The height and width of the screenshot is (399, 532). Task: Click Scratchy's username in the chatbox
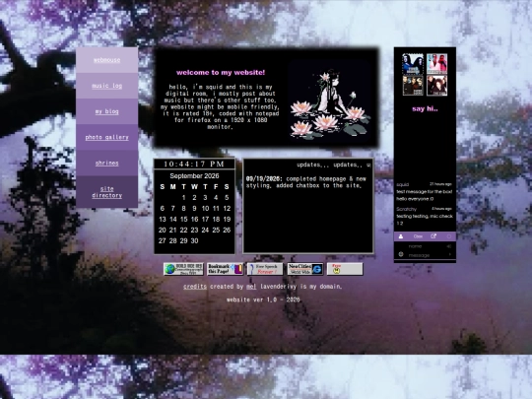coord(407,209)
